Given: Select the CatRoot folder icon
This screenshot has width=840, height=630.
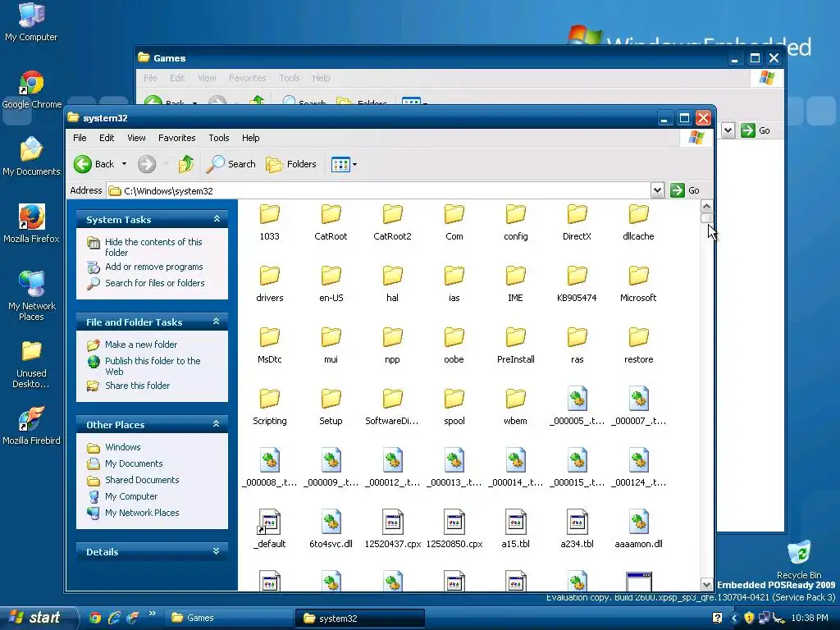Looking at the screenshot, I should (x=331, y=214).
